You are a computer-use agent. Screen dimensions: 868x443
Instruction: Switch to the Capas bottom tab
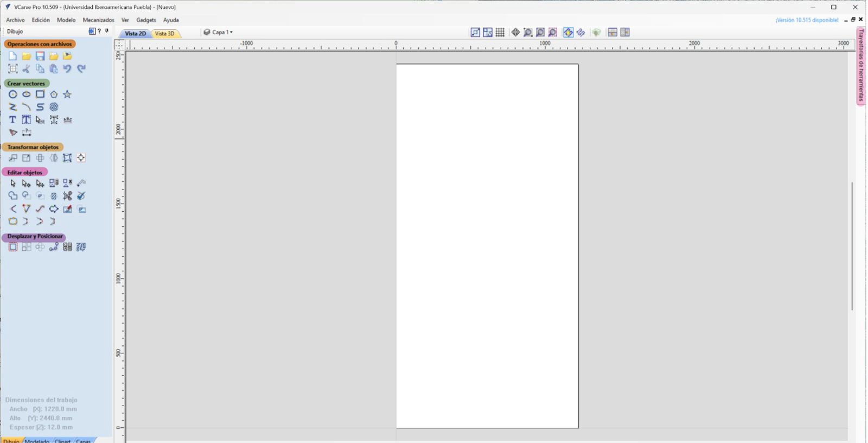click(x=84, y=440)
